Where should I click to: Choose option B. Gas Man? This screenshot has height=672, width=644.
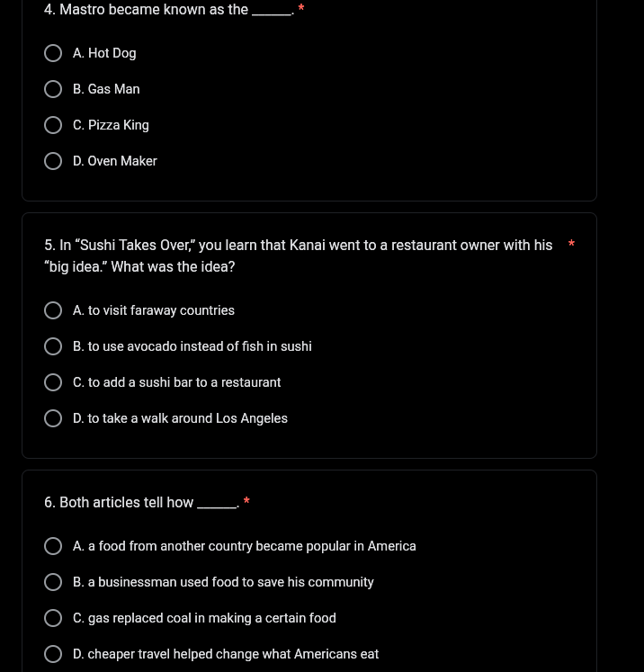(53, 89)
